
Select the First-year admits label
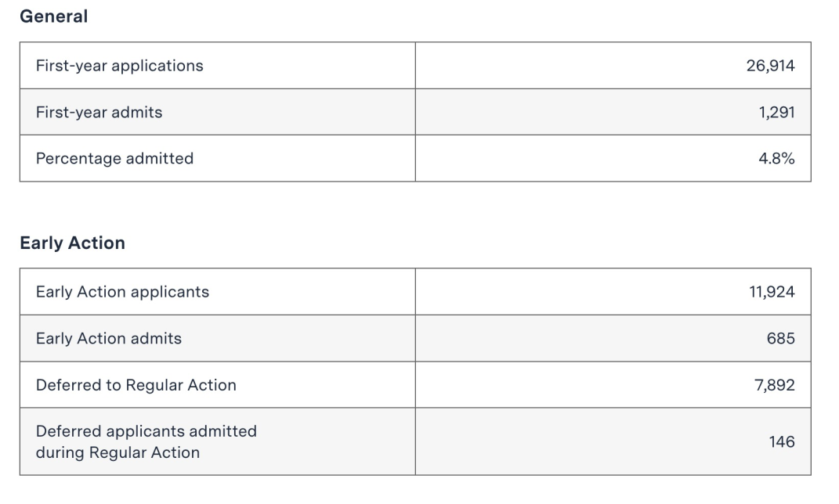99,112
